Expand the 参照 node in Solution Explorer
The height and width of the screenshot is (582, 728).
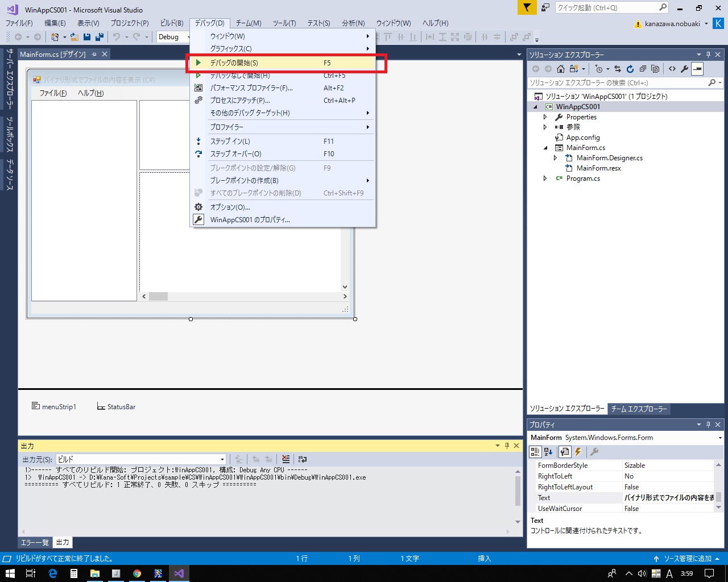point(545,127)
